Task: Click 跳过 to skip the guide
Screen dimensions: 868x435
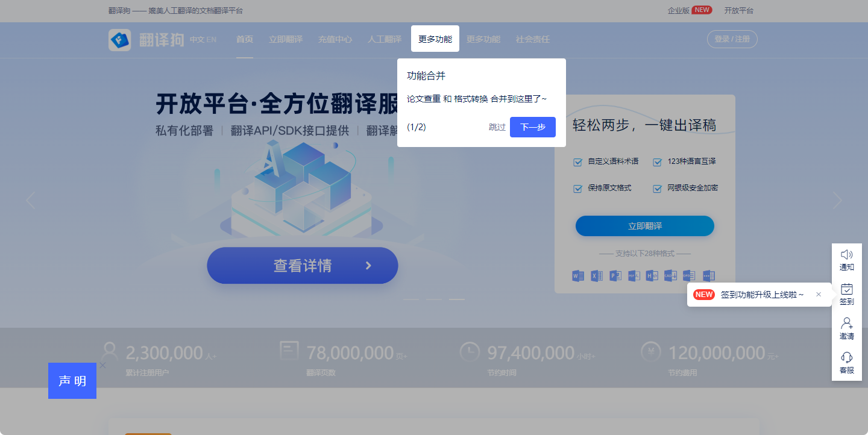Action: coord(497,127)
